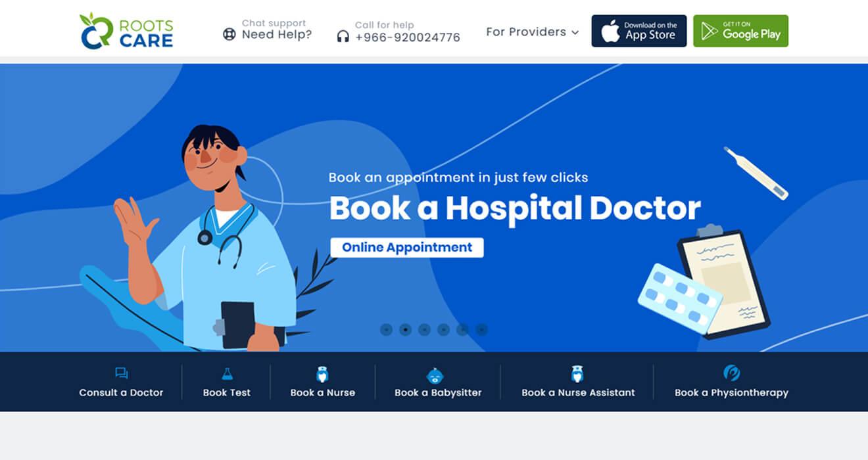Expand the For Providers dropdown

coord(532,32)
